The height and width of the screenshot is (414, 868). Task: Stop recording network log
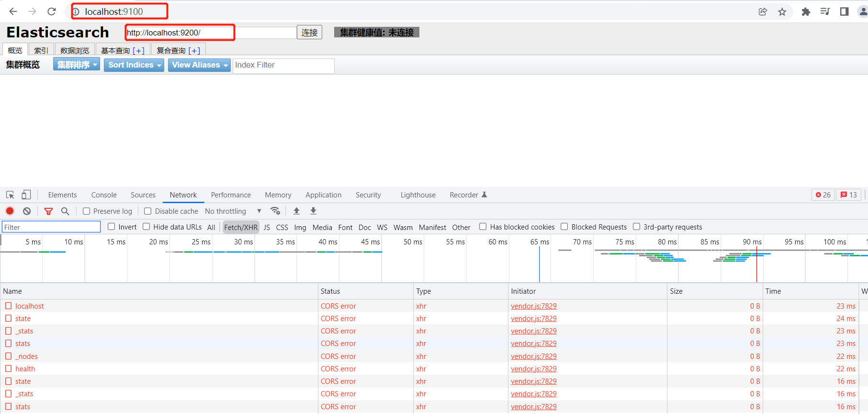10,211
